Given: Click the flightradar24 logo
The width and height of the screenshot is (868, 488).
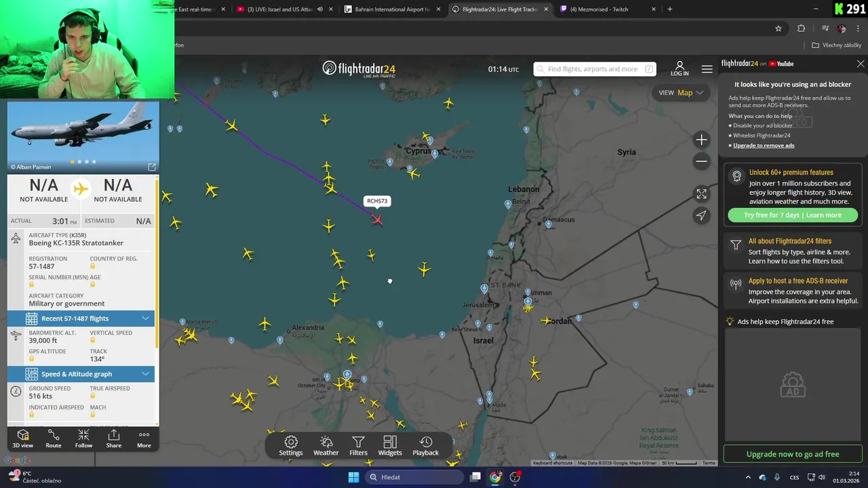Looking at the screenshot, I should pos(359,69).
